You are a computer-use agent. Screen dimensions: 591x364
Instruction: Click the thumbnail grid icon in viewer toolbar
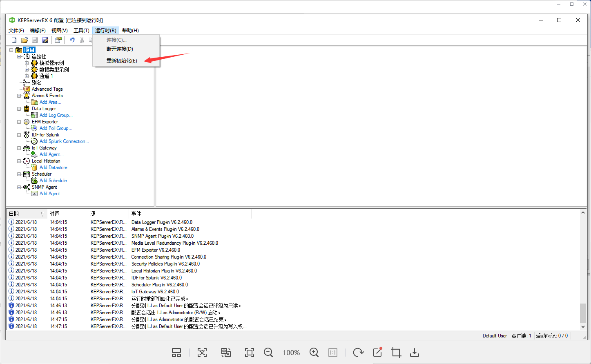[x=176, y=353]
